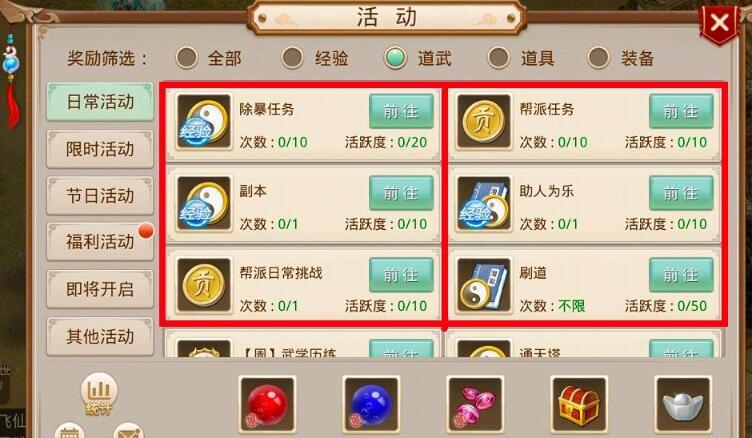Open the treasure chest reward icon
This screenshot has height=438, width=752.
pos(579,404)
